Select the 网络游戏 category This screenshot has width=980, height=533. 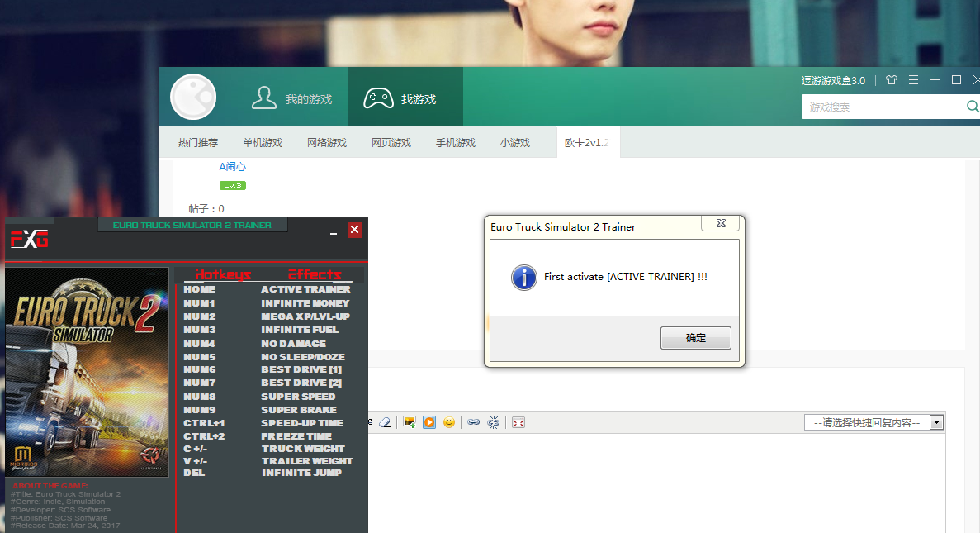327,143
